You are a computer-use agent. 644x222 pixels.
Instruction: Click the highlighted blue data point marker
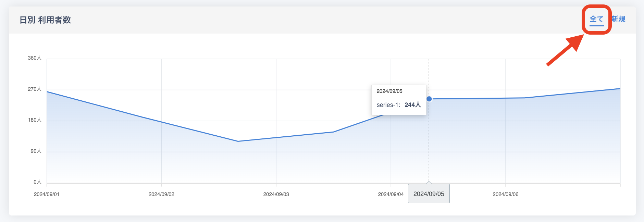coord(429,99)
